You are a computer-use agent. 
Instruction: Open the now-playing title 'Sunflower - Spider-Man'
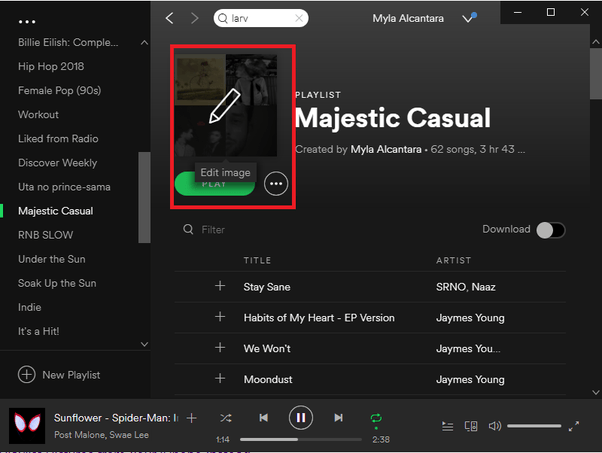click(116, 418)
